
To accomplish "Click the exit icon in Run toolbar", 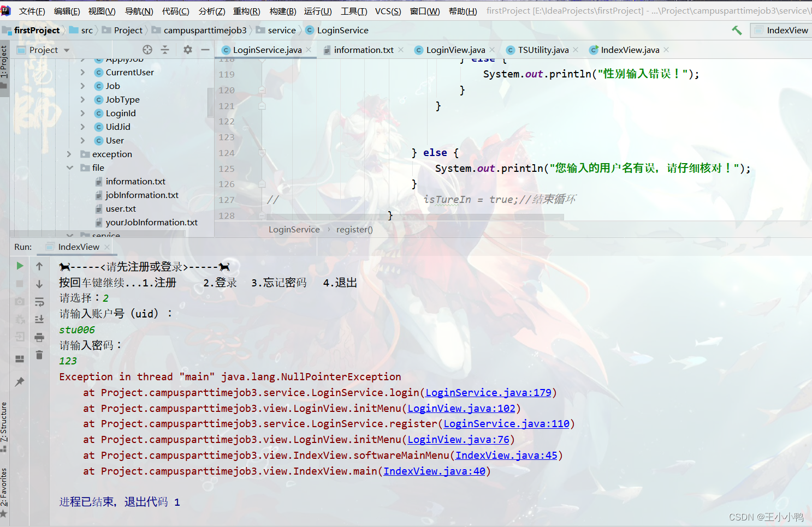I will tap(20, 337).
